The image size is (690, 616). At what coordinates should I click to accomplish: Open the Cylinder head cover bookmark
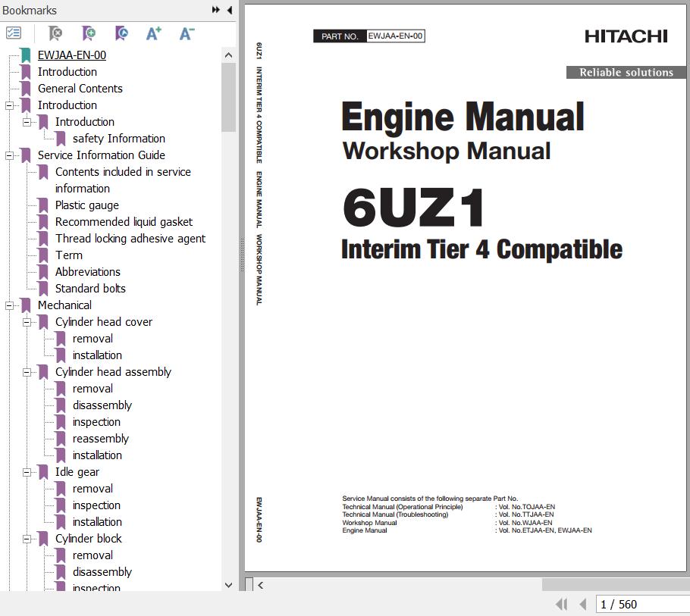coord(104,322)
